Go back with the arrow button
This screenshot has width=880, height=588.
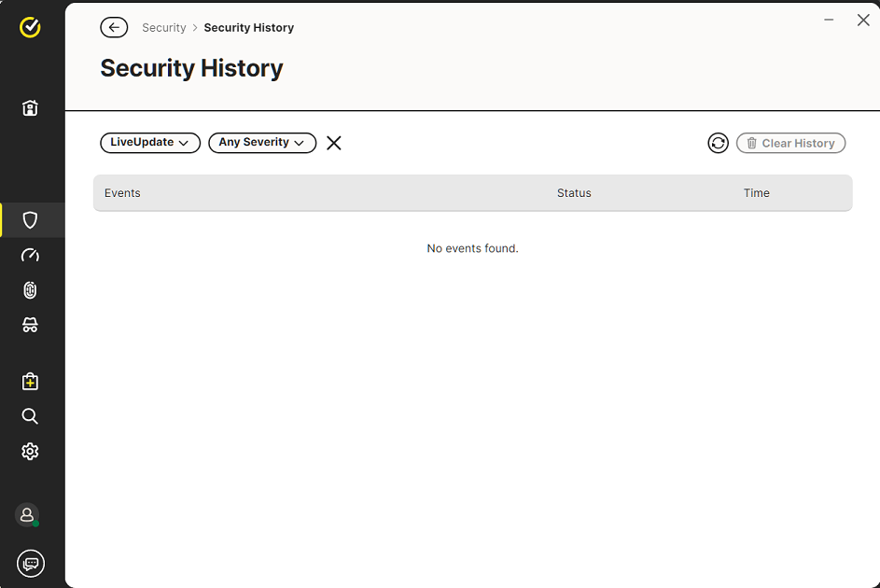click(x=114, y=27)
